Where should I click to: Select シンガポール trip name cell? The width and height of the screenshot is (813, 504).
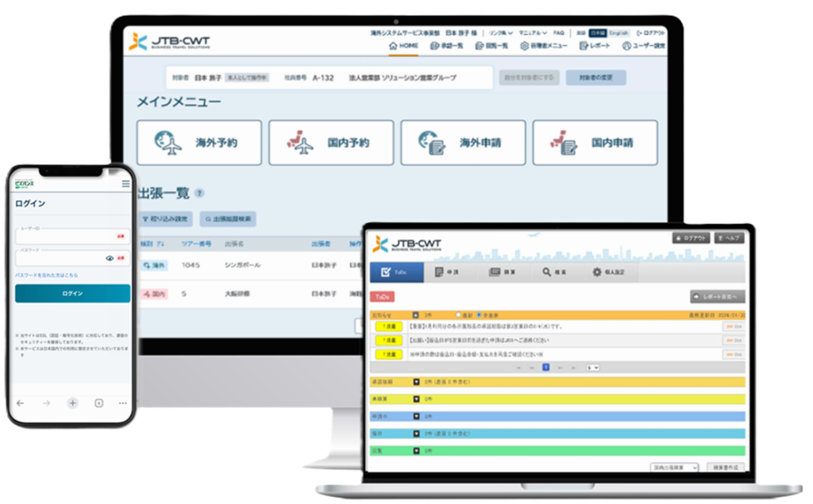click(242, 265)
